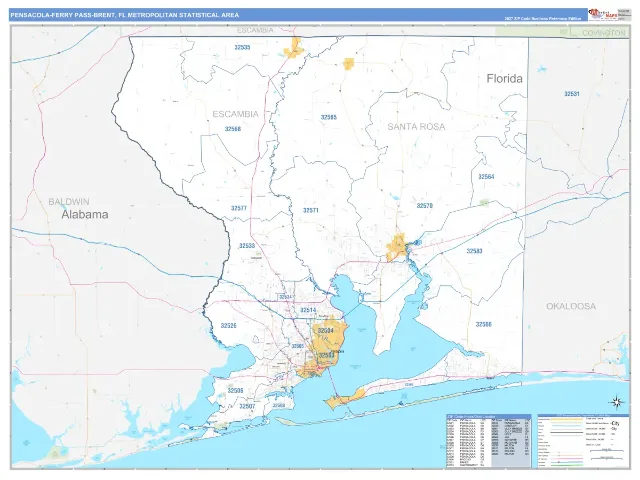Select ZIP code 32508

(279, 405)
